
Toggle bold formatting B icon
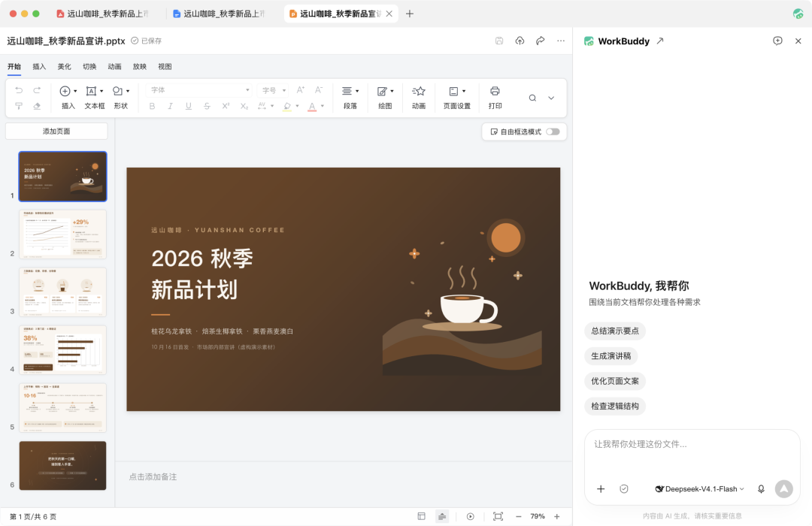pos(152,106)
